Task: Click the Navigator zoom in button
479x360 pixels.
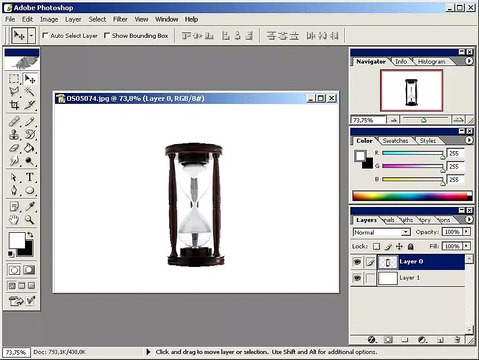Action: (x=459, y=120)
